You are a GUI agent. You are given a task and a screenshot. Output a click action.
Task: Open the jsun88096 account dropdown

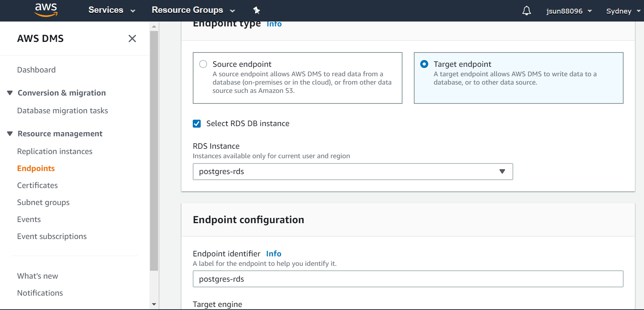(568, 11)
